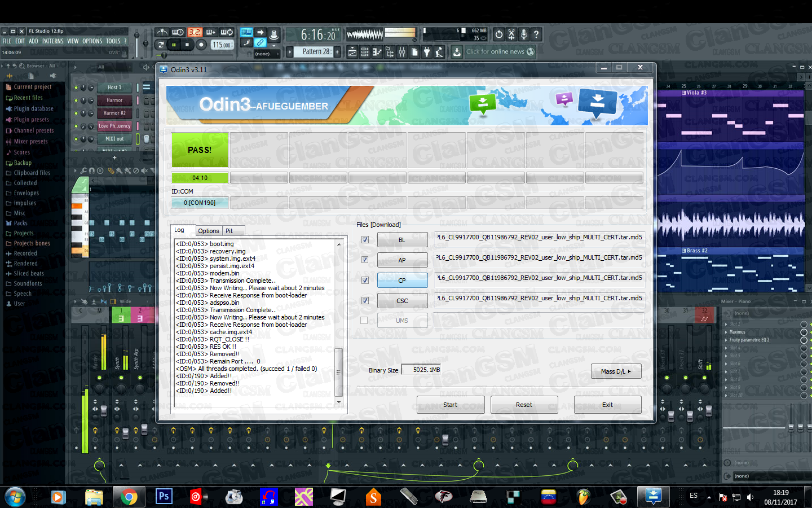Toggle the 3.2 countdown before recording icon
812x508 pixels.
click(195, 32)
